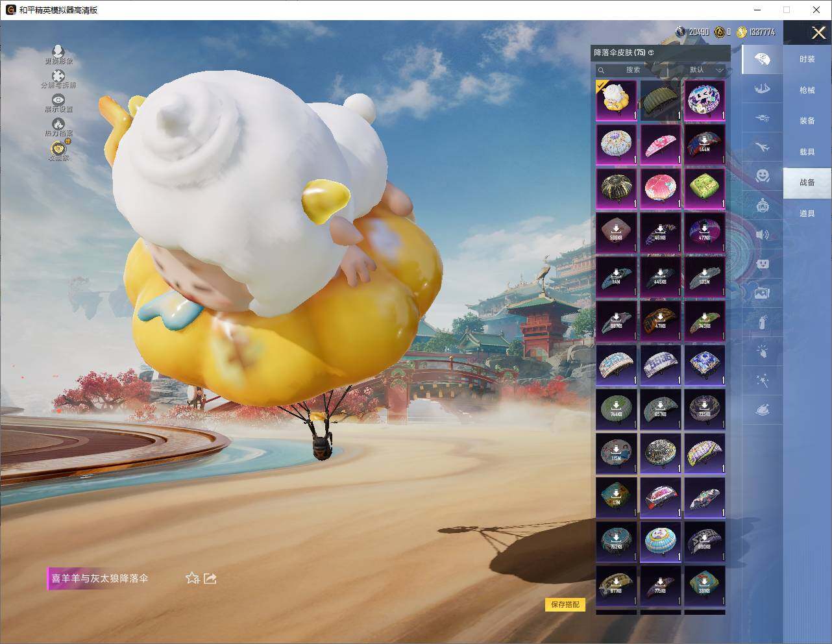Viewport: 832px width, 644px height.
Task: Download the 144M parachute skin
Action: tap(705, 145)
